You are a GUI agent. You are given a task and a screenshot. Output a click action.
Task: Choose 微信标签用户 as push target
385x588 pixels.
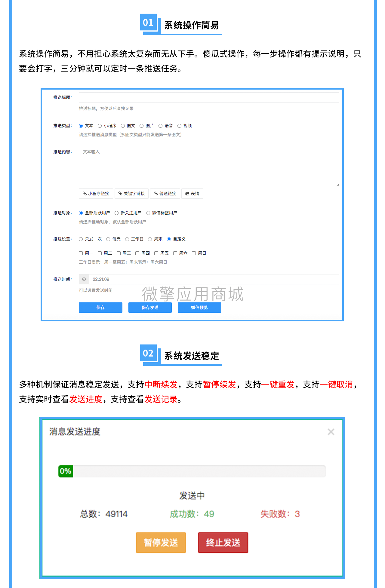pyautogui.click(x=148, y=213)
